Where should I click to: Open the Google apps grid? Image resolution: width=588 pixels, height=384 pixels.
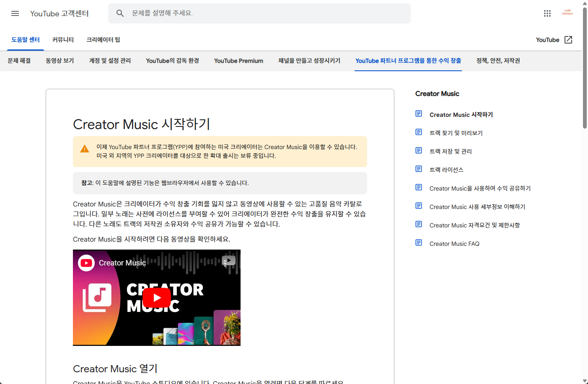(x=547, y=13)
